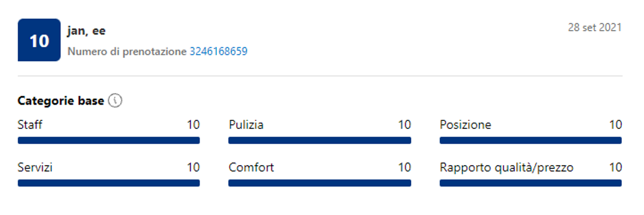Click the Numero di prenotazione label

(x=127, y=52)
